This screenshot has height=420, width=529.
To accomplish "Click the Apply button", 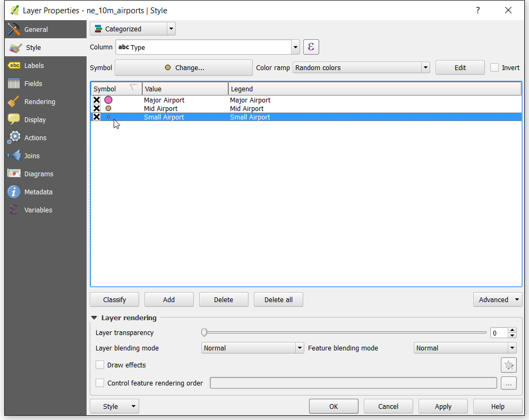I will click(x=443, y=406).
